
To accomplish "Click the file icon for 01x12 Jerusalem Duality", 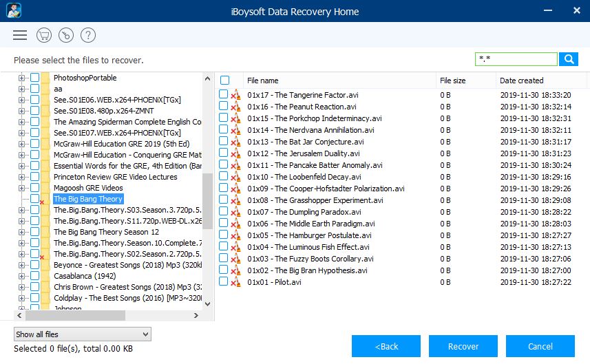I will [236, 153].
